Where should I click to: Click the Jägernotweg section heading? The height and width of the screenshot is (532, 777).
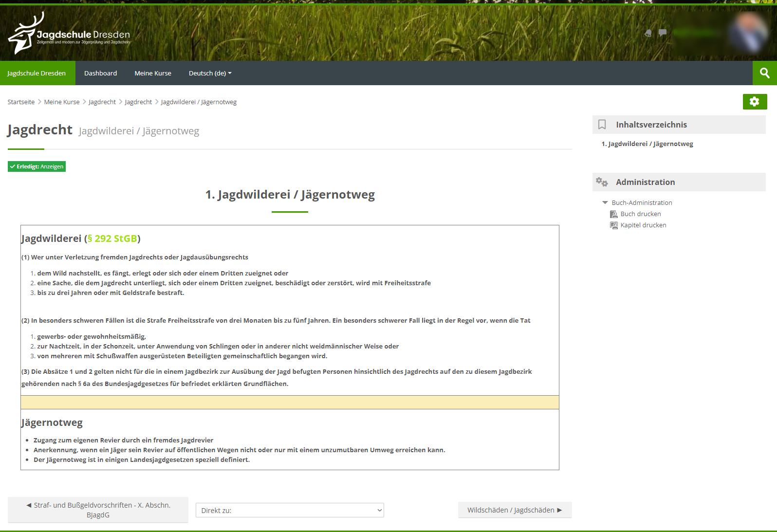tap(52, 422)
